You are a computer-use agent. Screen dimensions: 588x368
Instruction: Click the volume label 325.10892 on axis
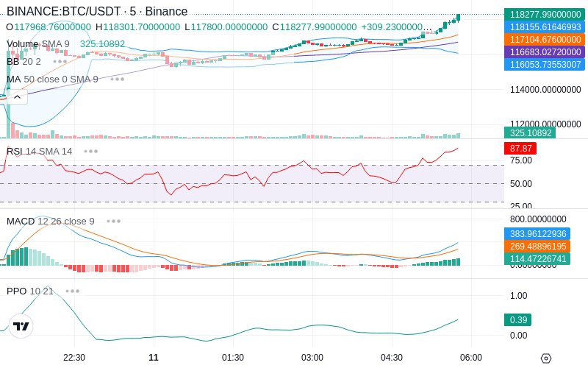[x=530, y=133]
